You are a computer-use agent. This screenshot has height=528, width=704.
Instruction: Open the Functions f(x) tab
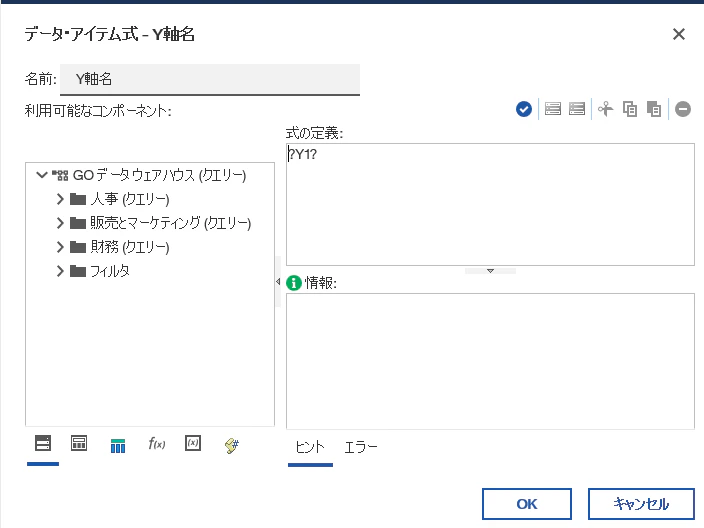point(157,444)
